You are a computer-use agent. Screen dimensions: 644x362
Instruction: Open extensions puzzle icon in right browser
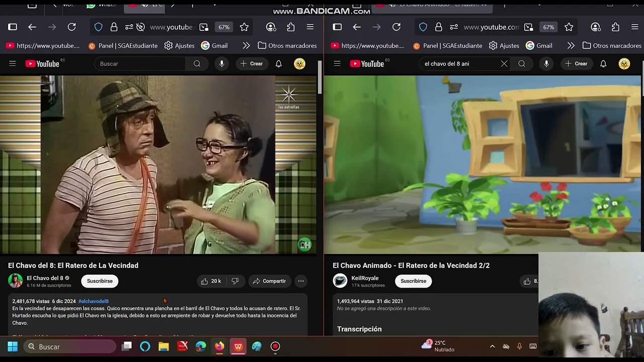615,27
